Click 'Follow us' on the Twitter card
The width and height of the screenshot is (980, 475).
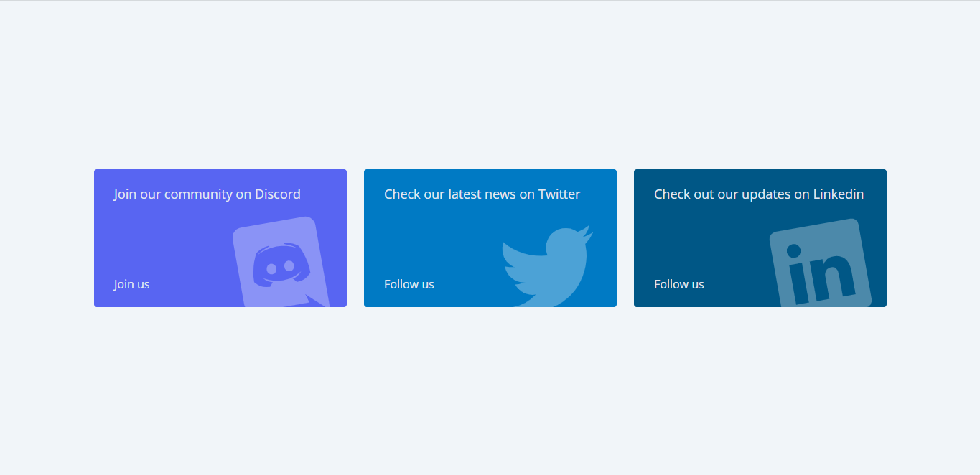tap(409, 284)
